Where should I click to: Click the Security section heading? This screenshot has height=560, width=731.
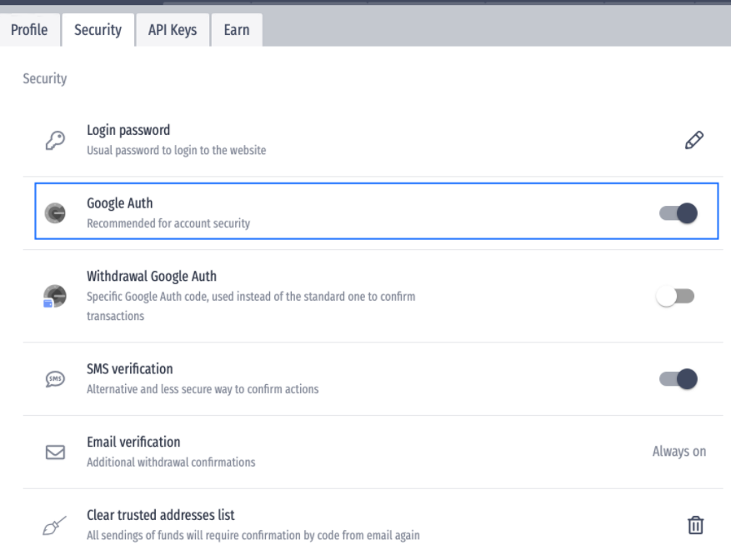click(x=45, y=78)
